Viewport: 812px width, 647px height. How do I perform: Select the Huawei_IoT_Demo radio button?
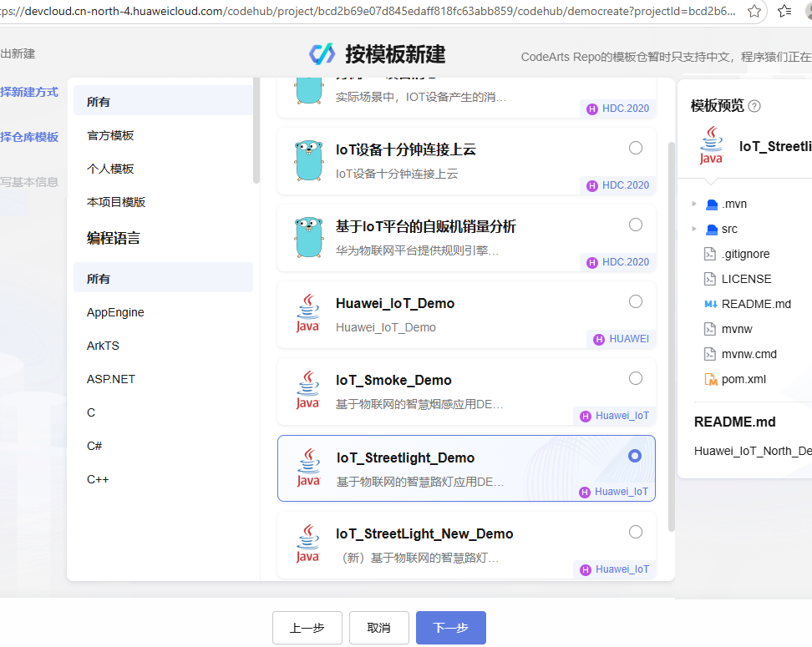pyautogui.click(x=636, y=301)
